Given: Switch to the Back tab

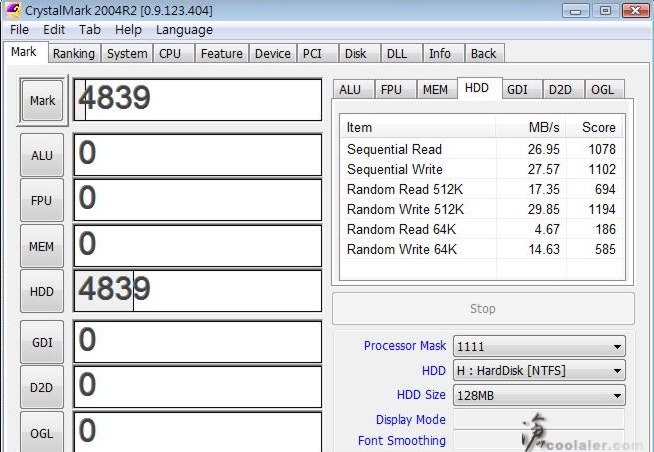Looking at the screenshot, I should coord(483,54).
